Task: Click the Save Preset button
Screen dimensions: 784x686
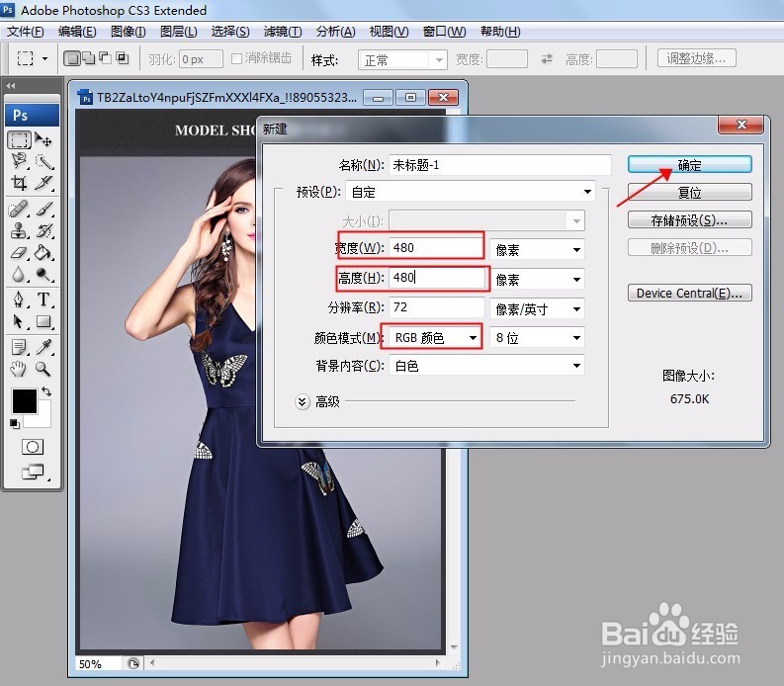Action: pos(689,219)
